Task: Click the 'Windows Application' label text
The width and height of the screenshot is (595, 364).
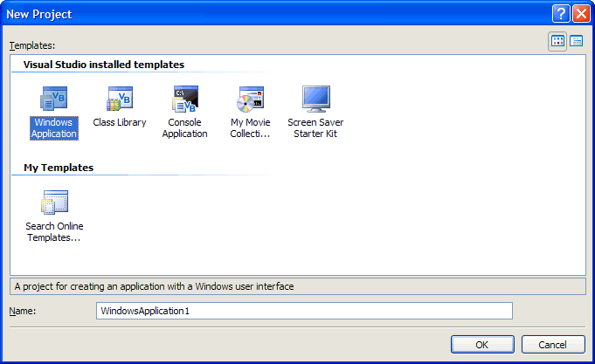Action: pos(54,128)
